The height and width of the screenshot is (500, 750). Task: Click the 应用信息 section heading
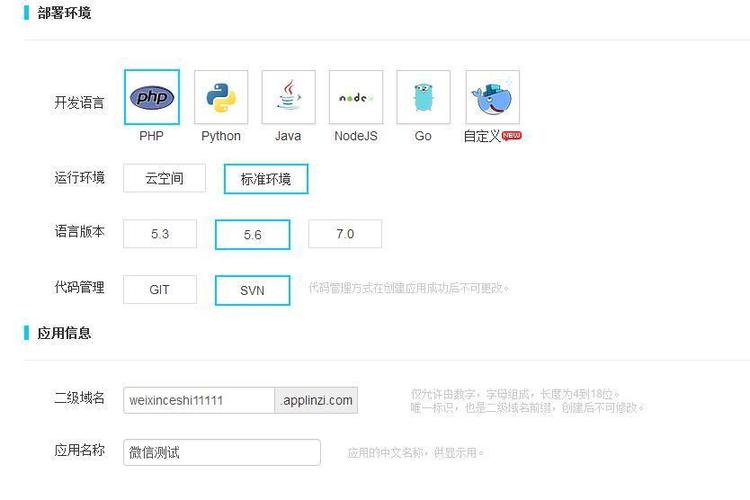coord(64,333)
